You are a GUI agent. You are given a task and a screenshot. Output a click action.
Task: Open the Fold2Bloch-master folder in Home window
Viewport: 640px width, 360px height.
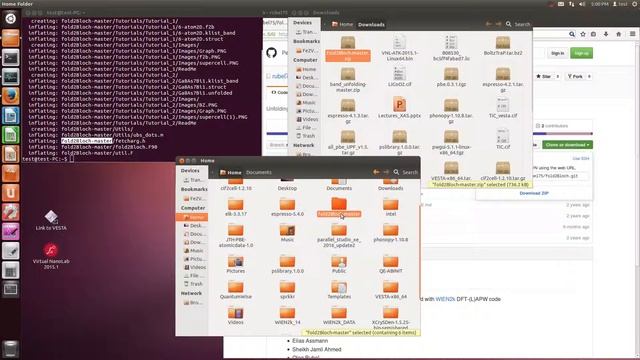pyautogui.click(x=339, y=207)
